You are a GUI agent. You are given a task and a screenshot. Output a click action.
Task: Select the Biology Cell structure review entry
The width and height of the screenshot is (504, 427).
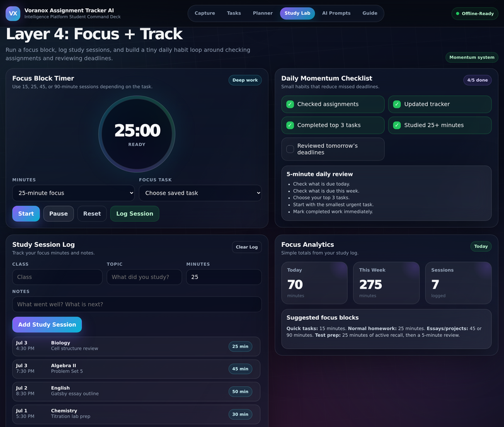point(136,346)
